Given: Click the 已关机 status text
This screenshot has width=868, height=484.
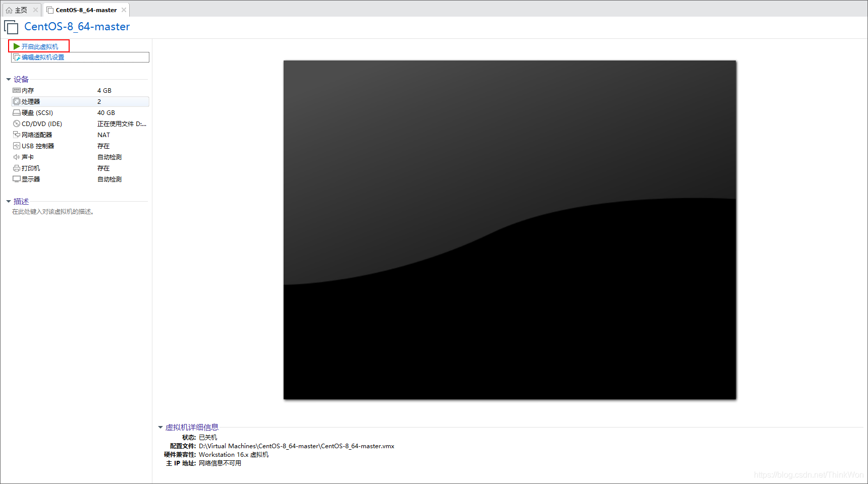Looking at the screenshot, I should [208, 438].
